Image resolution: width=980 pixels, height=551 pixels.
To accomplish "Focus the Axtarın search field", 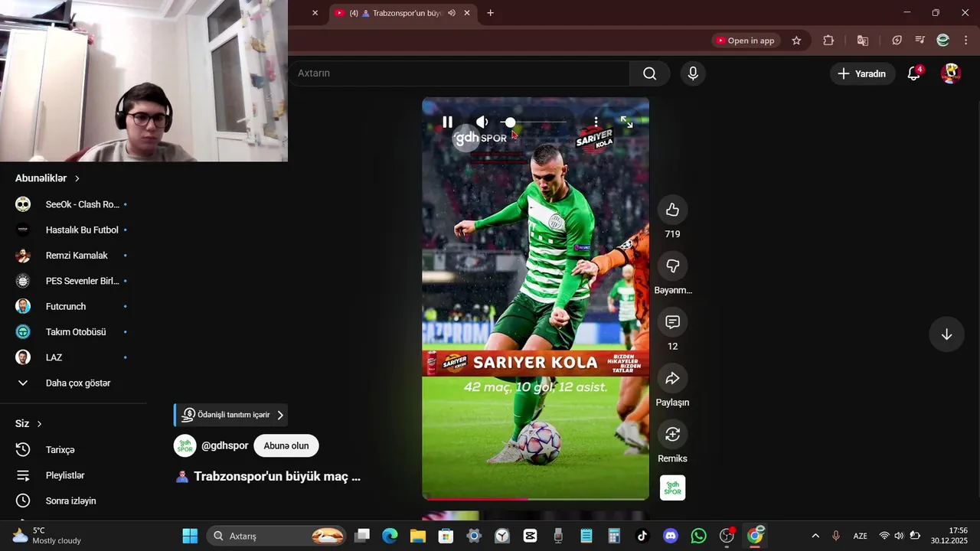I will coord(459,73).
